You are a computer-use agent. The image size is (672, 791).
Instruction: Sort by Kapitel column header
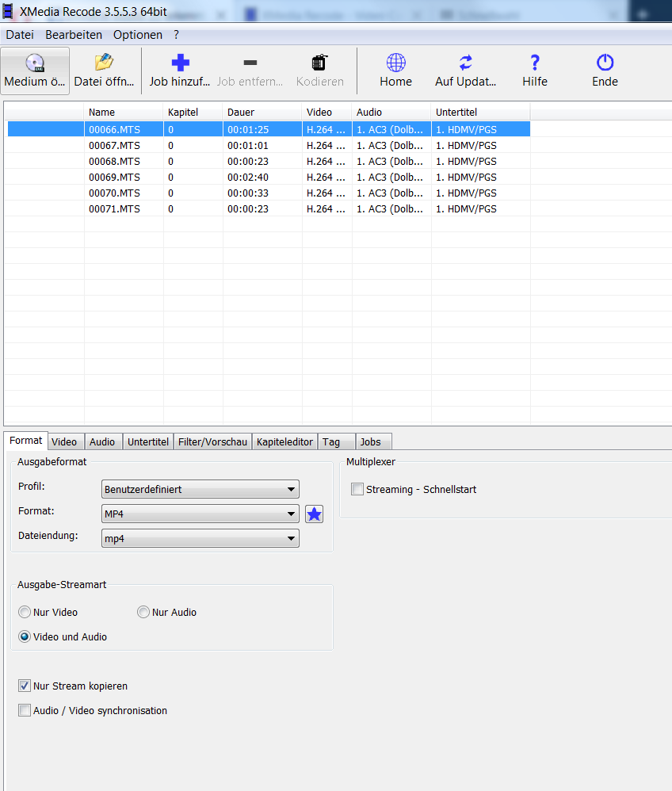(x=193, y=112)
